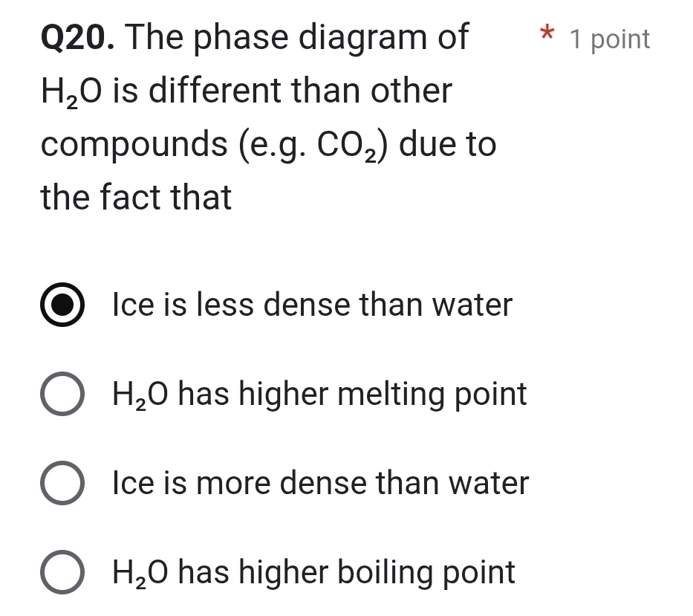Mark the "H₂O has higher boiling point" radio button

click(62, 573)
